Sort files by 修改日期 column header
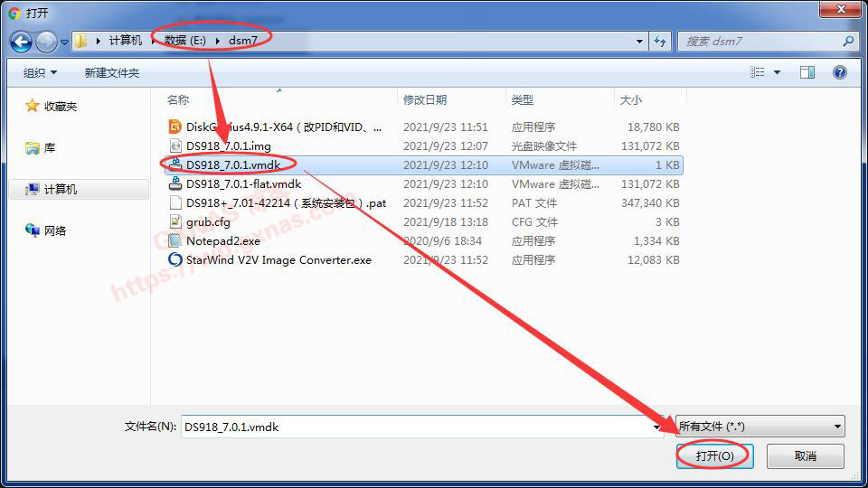This screenshot has width=868, height=488. (425, 100)
